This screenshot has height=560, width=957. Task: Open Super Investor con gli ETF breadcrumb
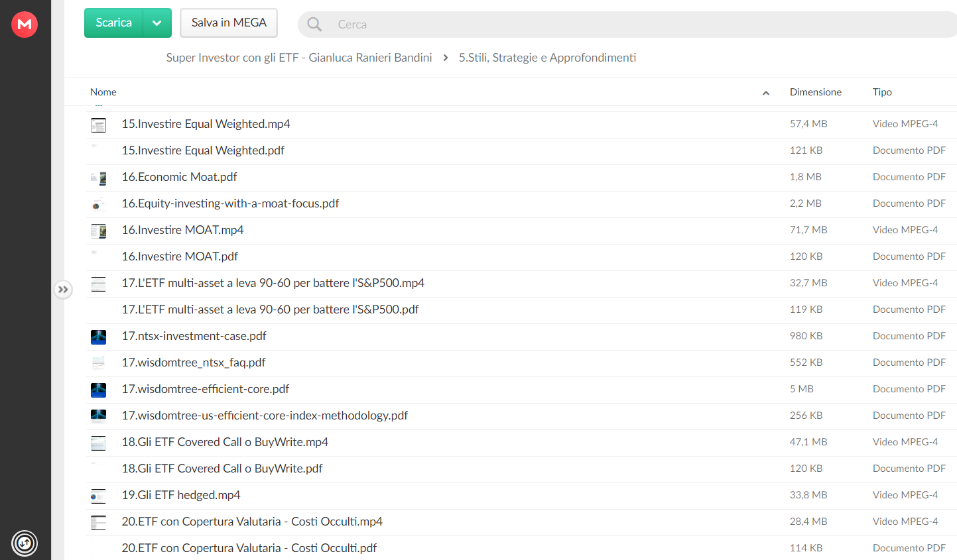tap(299, 58)
